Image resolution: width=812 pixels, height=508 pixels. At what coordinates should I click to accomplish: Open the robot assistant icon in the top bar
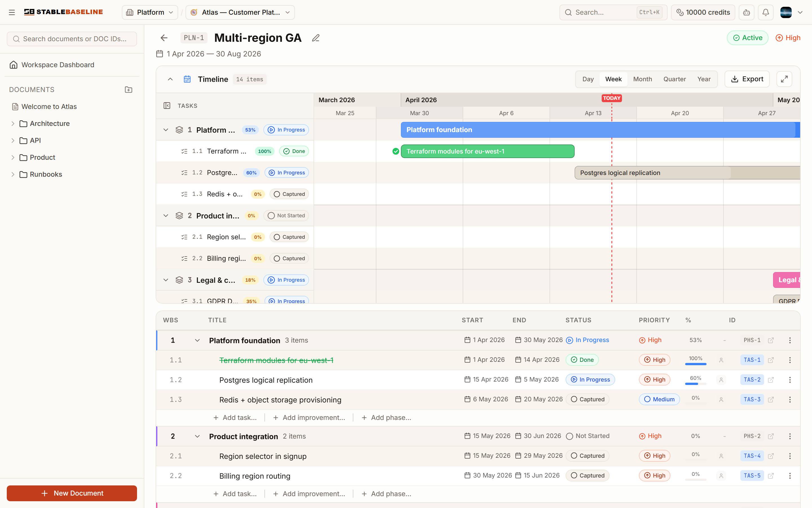point(746,12)
